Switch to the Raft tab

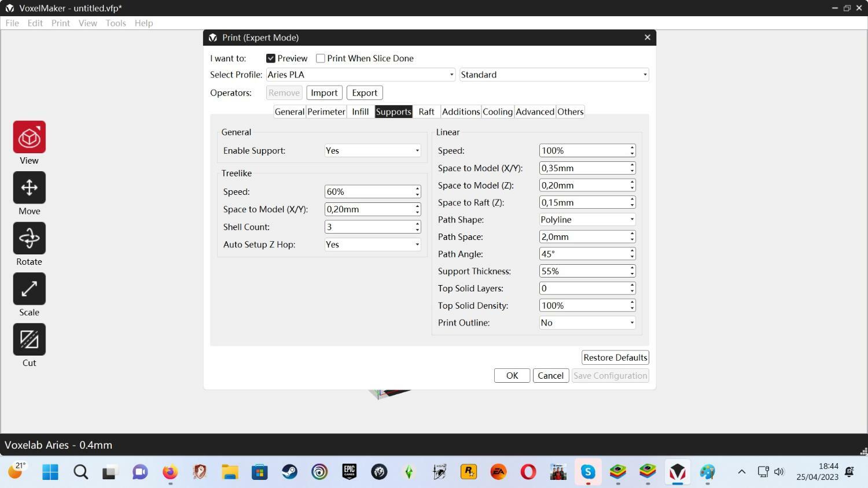[426, 112]
